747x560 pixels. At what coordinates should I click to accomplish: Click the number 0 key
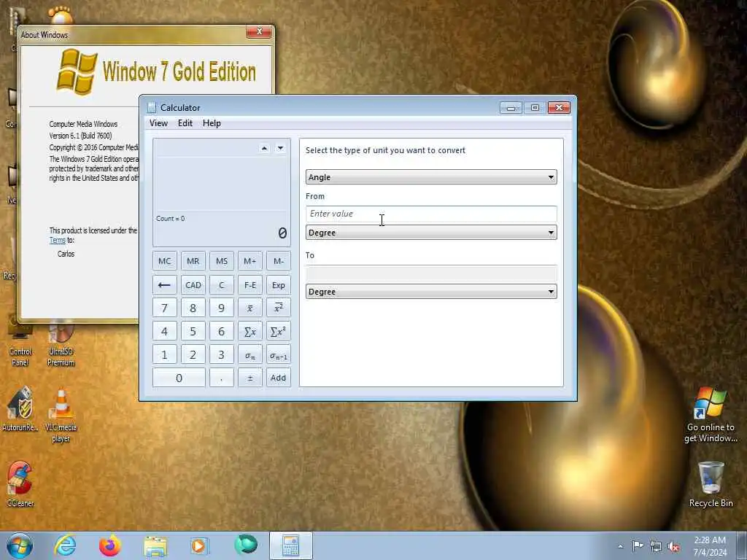click(179, 378)
